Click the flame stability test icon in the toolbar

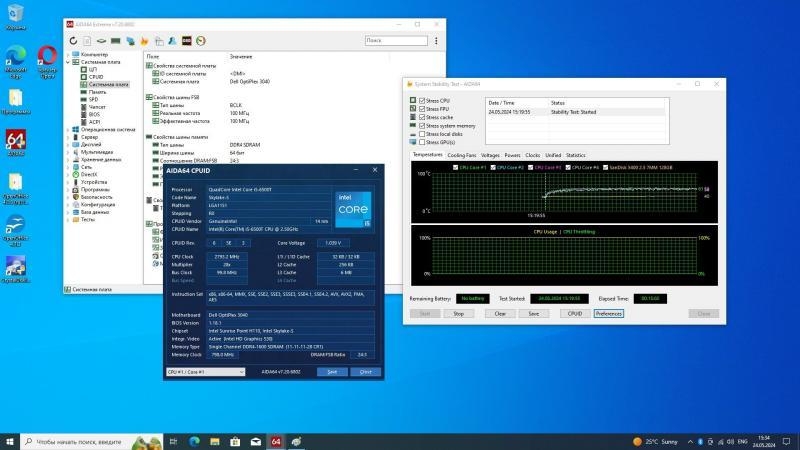click(x=144, y=41)
